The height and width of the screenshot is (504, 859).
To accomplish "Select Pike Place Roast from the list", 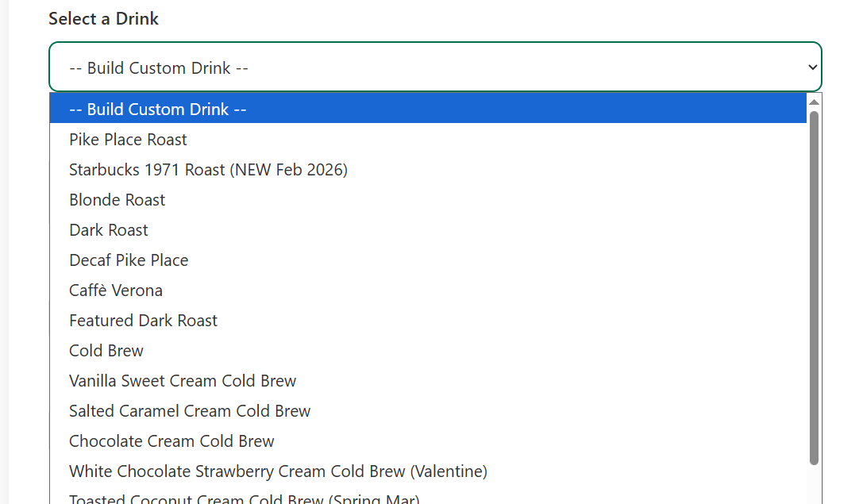I will [128, 139].
